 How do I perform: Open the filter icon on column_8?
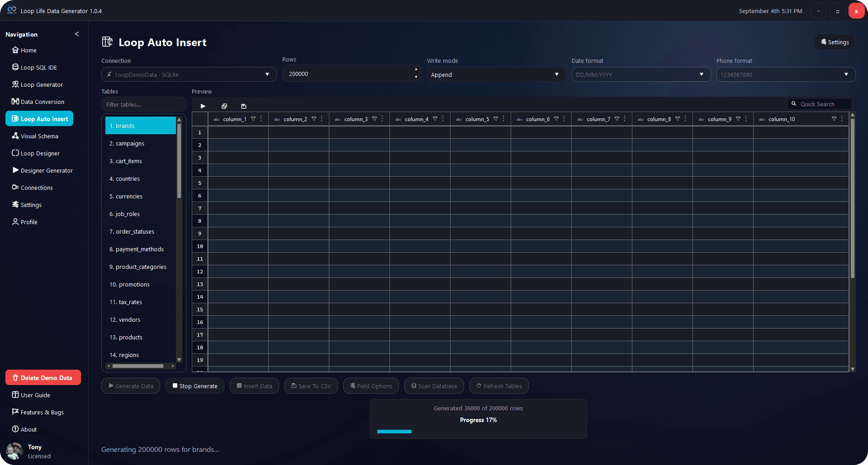678,119
